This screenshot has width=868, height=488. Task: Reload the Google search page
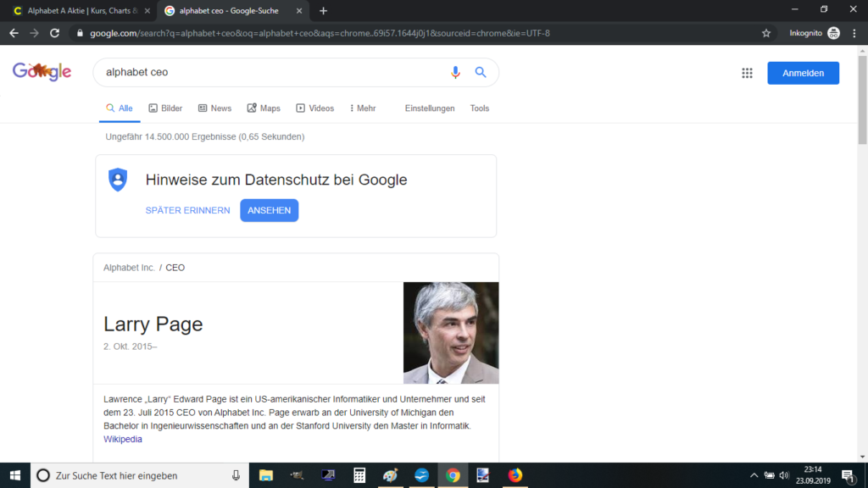(54, 33)
